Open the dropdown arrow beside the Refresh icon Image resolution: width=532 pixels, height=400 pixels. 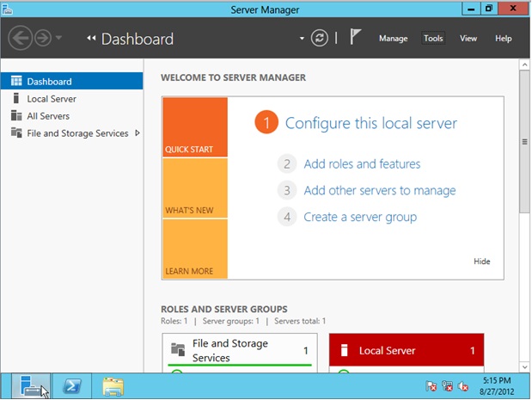pyautogui.click(x=302, y=39)
